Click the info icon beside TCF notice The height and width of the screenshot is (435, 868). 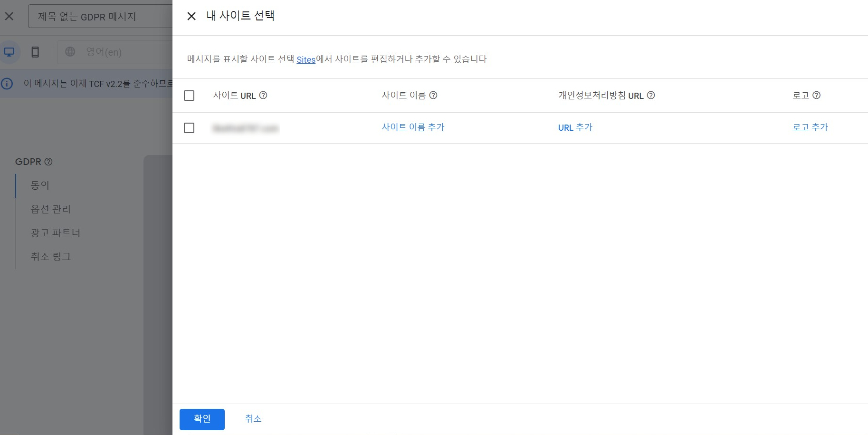[7, 84]
